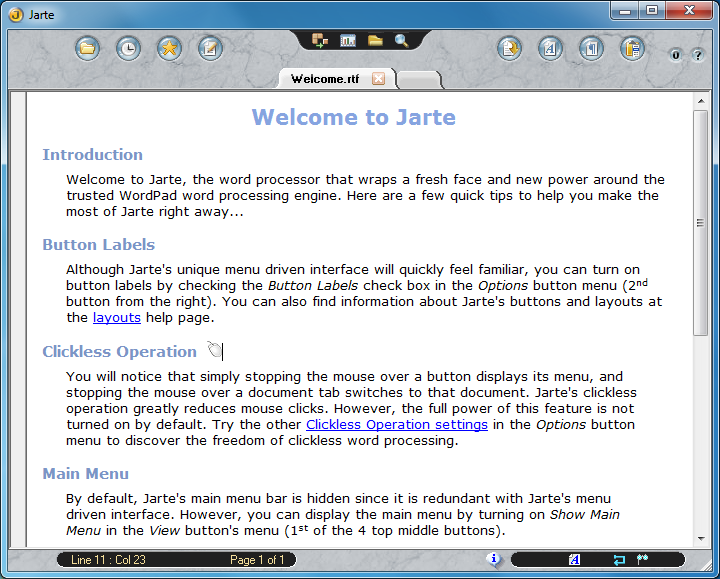This screenshot has height=579, width=720.
Task: Maximize the Jarte window
Action: pyautogui.click(x=652, y=10)
